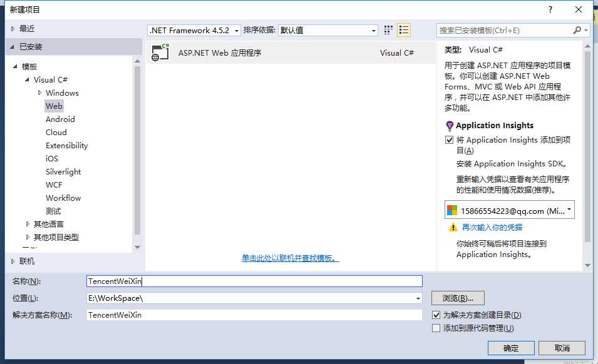
Task: Select the iOS template category
Action: [52, 158]
